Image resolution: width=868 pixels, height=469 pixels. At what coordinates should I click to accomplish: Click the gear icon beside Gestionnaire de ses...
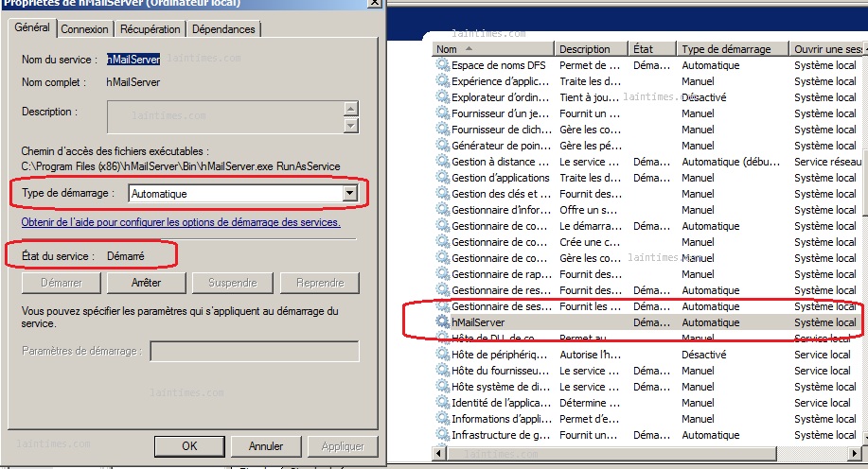(442, 305)
